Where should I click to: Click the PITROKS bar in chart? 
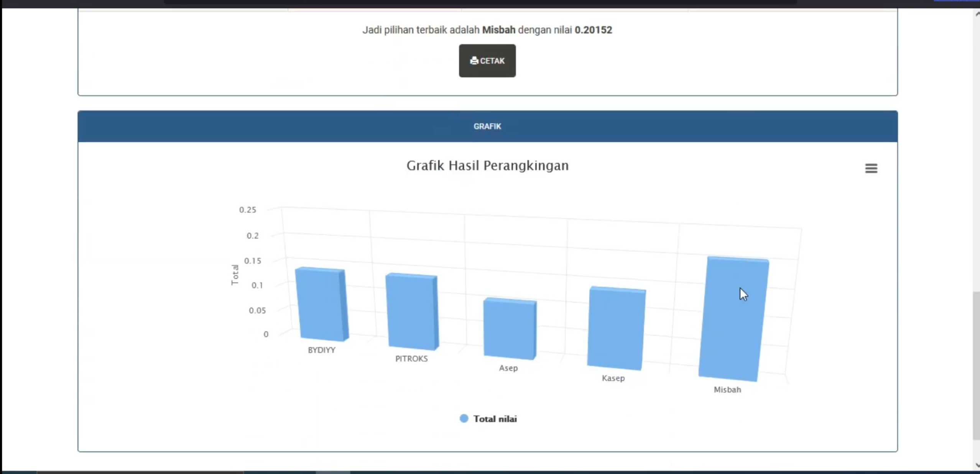tap(412, 312)
